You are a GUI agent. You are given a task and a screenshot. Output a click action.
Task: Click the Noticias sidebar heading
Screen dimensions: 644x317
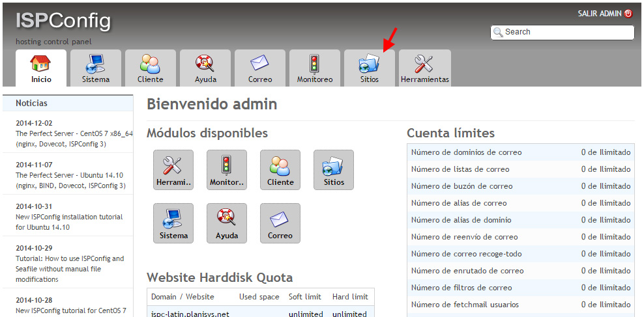[32, 103]
